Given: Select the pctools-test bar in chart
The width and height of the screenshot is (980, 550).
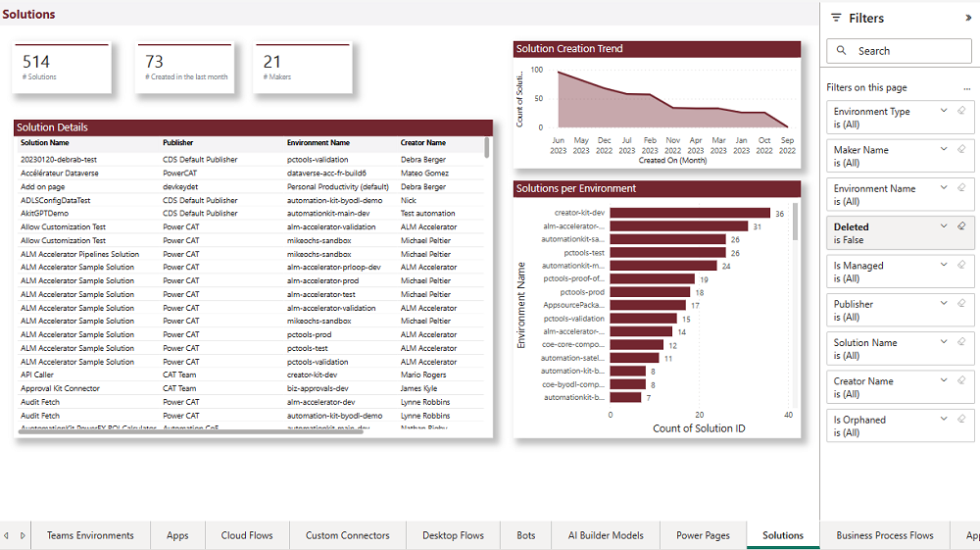Looking at the screenshot, I should click(x=668, y=253).
